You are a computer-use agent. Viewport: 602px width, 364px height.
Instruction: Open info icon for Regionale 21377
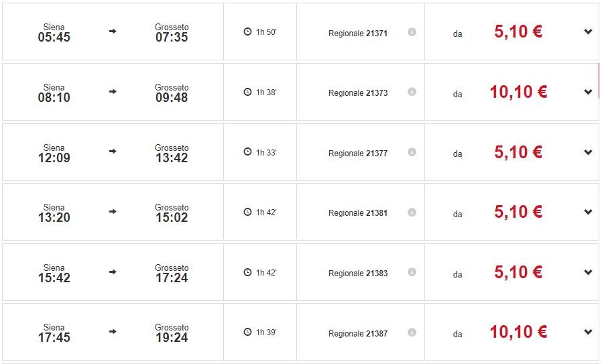pyautogui.click(x=412, y=152)
